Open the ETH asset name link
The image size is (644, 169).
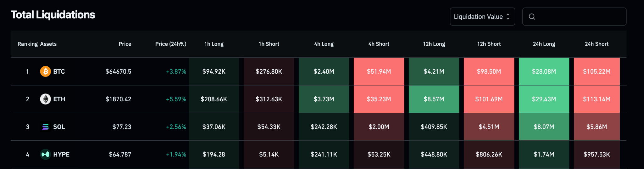coord(59,99)
